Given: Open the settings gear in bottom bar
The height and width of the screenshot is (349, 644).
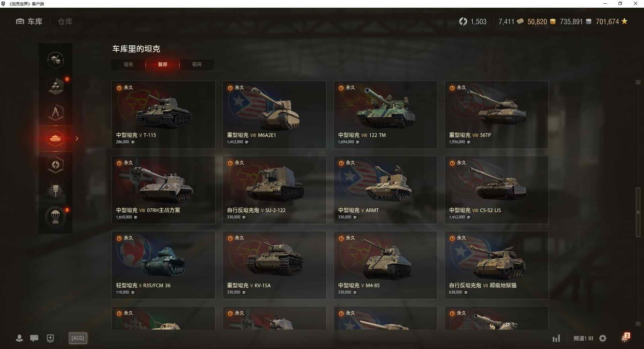Looking at the screenshot, I should click(603, 338).
